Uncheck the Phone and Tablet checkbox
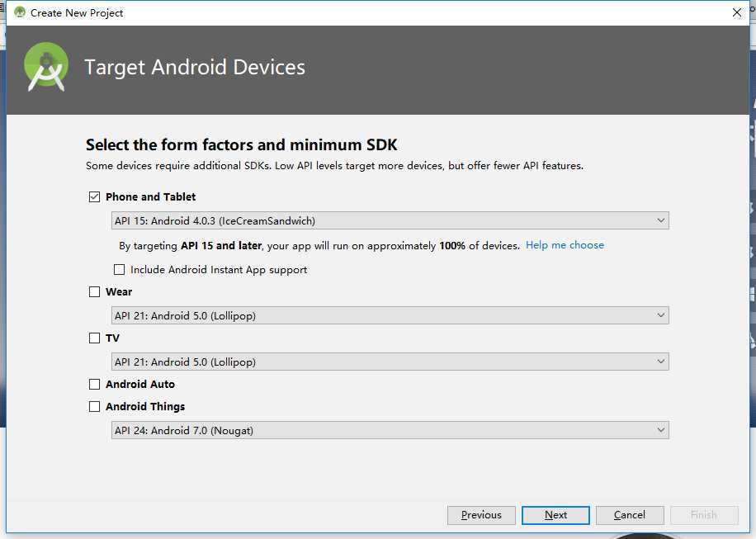756x539 pixels. 94,196
